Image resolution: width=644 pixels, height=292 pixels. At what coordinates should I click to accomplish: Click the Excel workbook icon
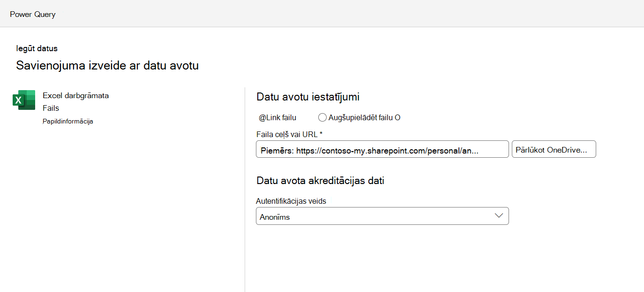point(24,100)
